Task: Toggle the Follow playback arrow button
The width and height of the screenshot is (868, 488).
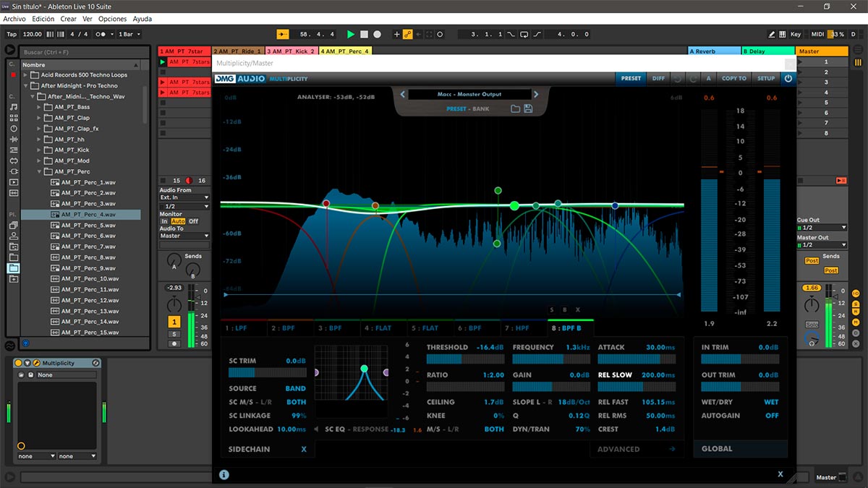Action: click(283, 34)
